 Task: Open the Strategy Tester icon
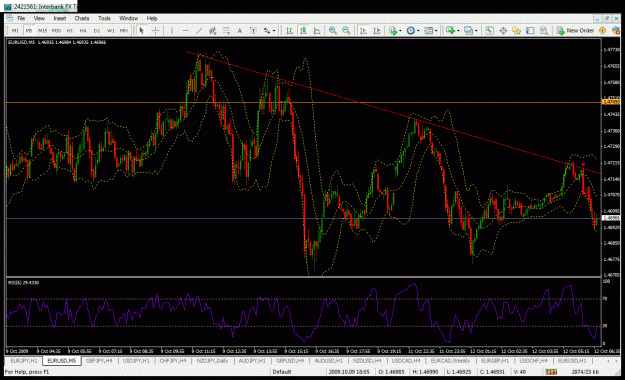tap(544, 31)
